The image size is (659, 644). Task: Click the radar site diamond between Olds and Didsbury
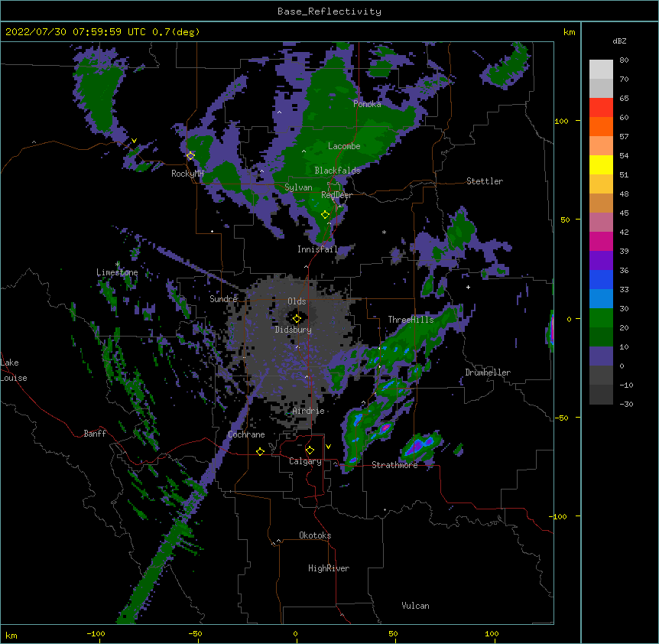[x=297, y=319]
